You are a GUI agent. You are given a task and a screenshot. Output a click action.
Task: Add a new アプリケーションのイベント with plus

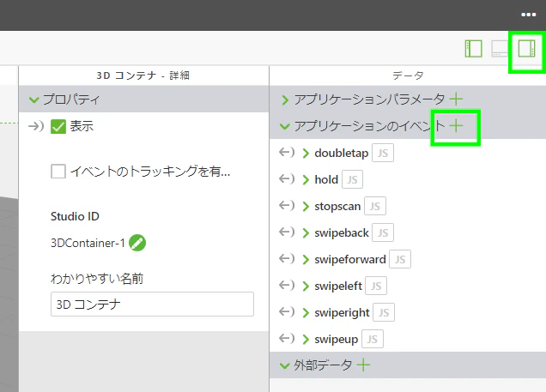456,125
